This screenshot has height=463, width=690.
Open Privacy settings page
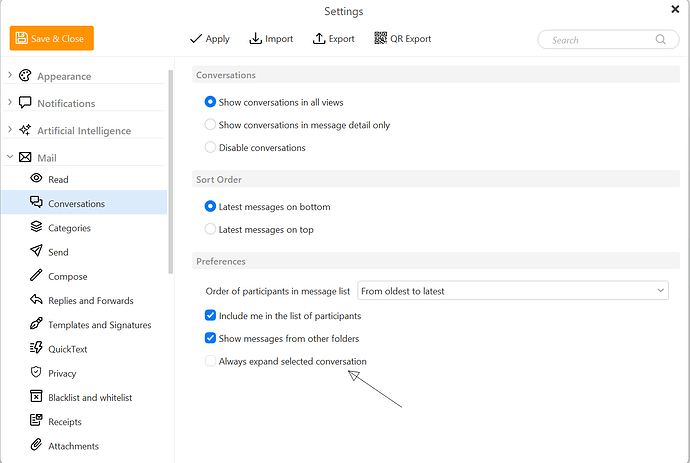click(84, 373)
